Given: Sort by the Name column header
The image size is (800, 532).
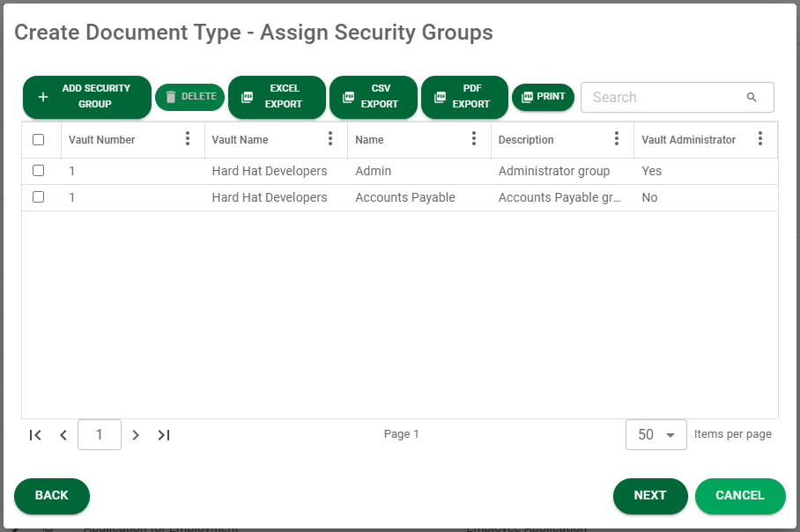Looking at the screenshot, I should coord(369,140).
